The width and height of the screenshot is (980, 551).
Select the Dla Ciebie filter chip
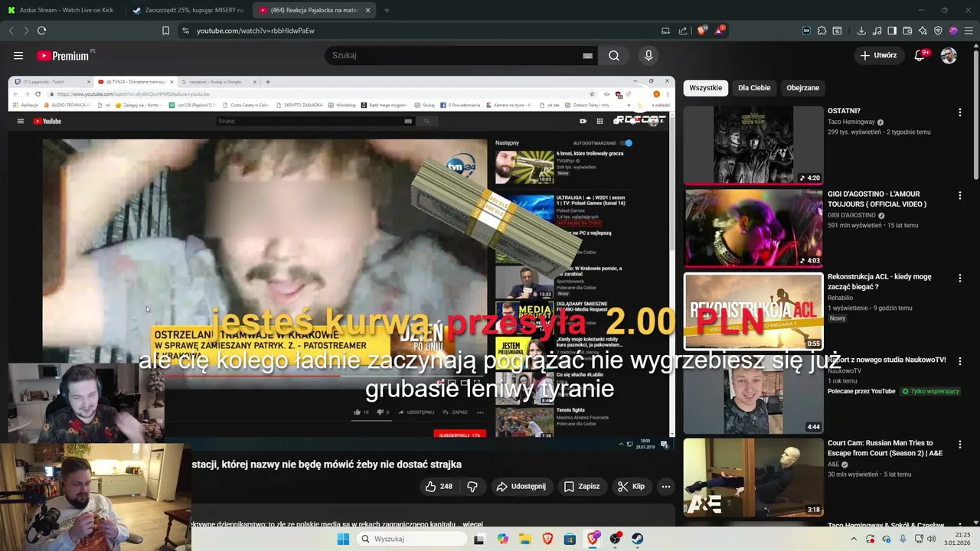point(754,87)
